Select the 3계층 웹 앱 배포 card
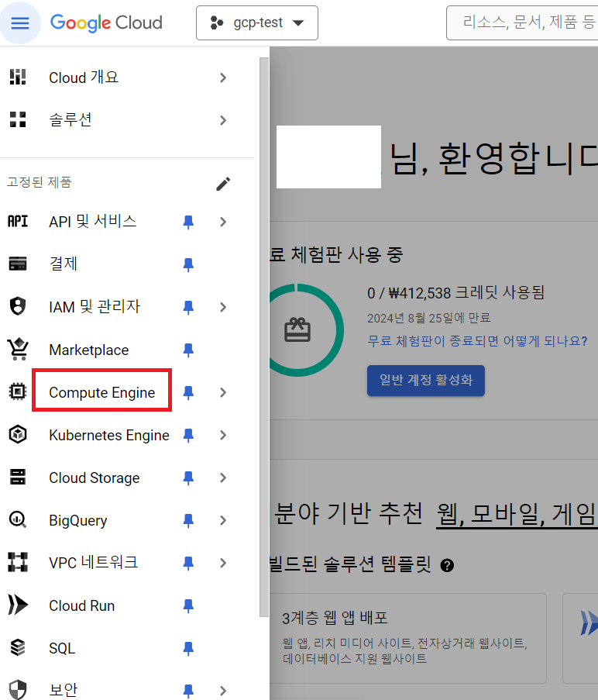The height and width of the screenshot is (700, 598). [x=408, y=639]
